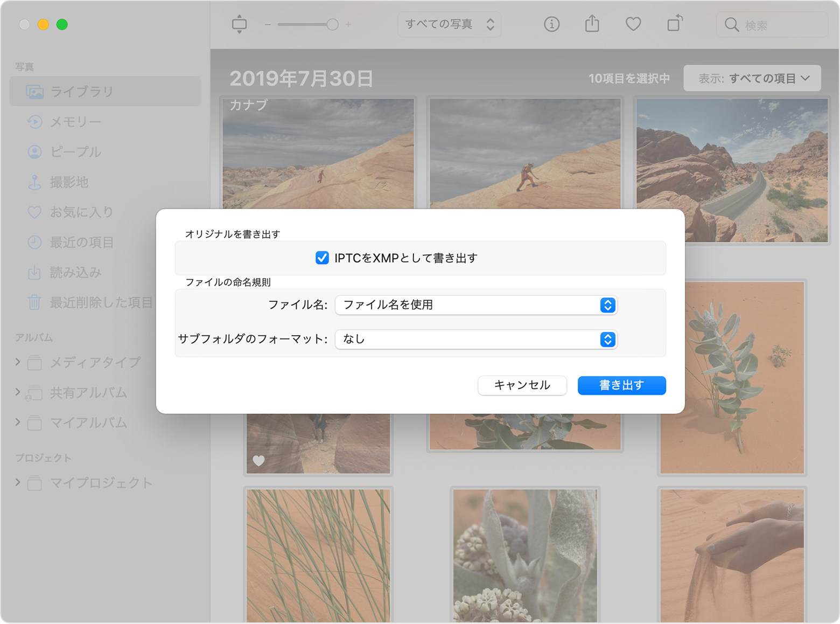Click the info (i) toolbar icon
This screenshot has width=840, height=624.
[x=551, y=24]
